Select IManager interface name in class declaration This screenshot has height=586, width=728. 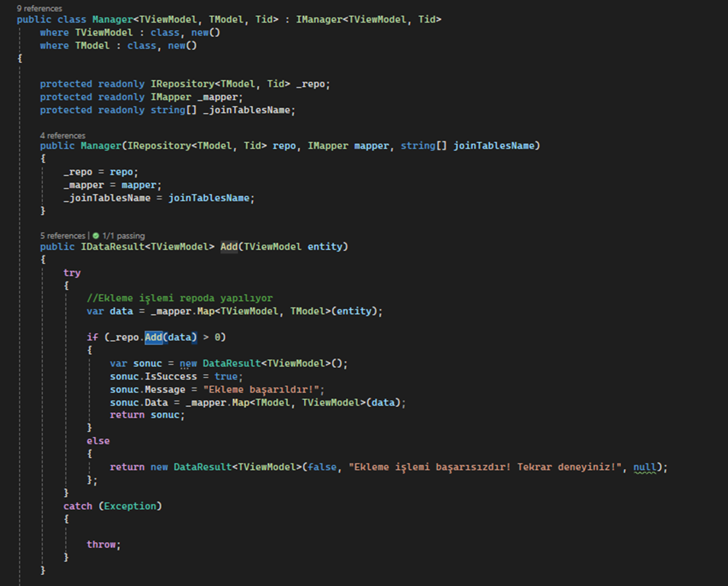(319, 20)
